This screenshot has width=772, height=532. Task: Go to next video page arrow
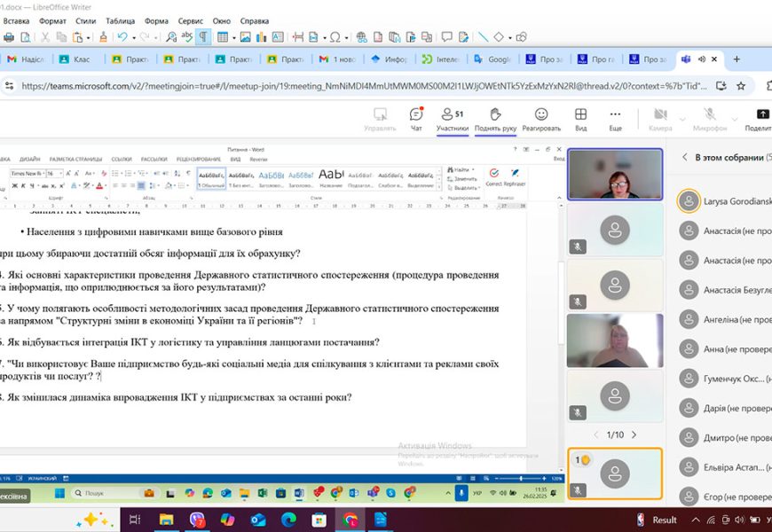[634, 434]
